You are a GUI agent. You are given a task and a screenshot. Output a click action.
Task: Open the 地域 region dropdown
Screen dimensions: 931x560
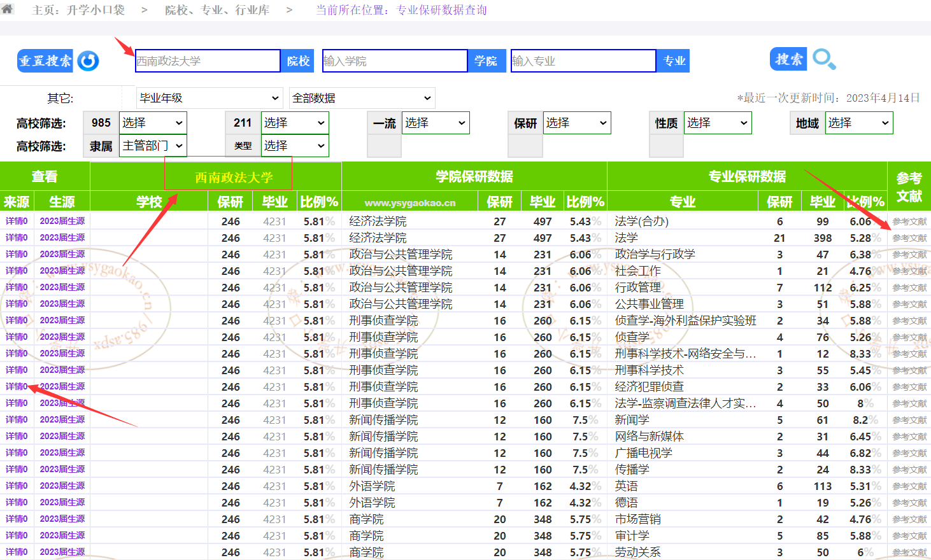(858, 123)
